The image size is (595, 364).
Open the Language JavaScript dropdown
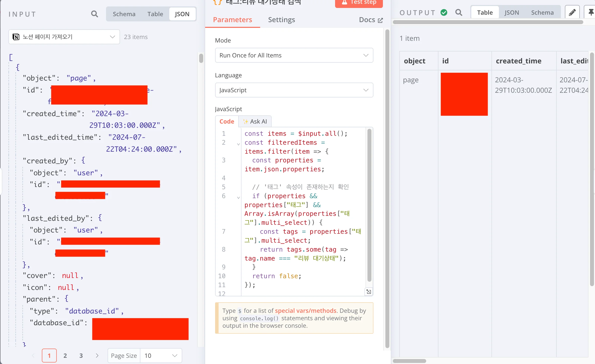pyautogui.click(x=294, y=90)
